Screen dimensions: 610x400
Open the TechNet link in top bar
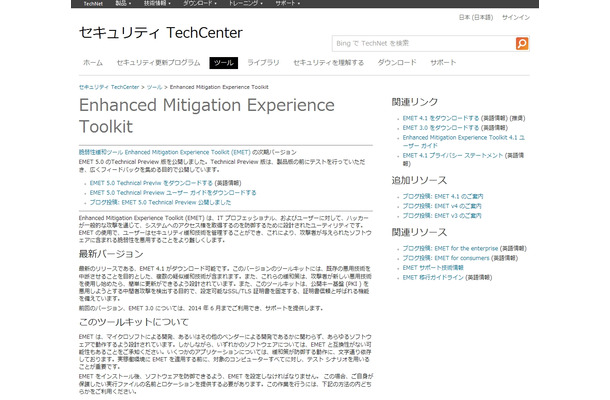coord(93,4)
